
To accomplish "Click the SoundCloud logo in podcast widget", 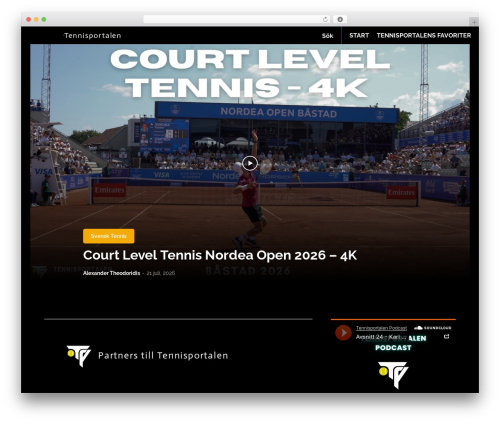I will 433,328.
